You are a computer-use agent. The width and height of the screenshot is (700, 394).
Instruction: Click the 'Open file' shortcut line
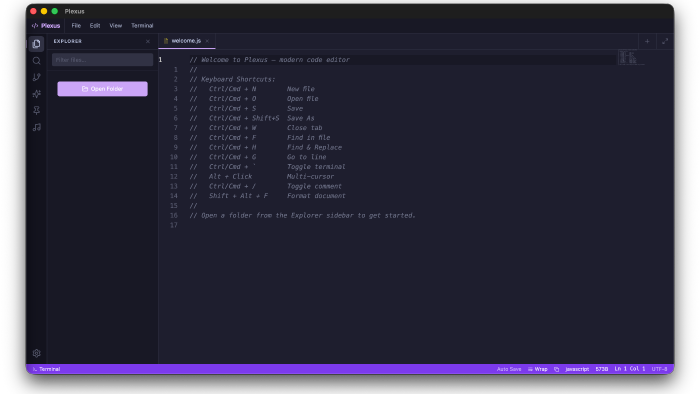point(254,99)
